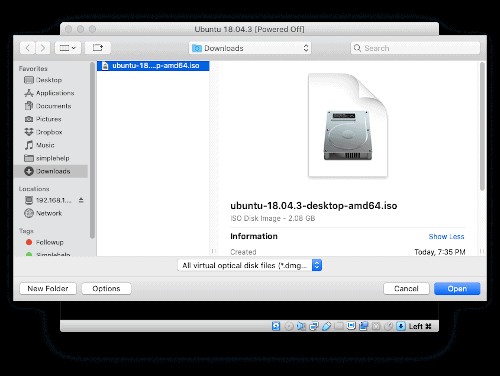Image resolution: width=500 pixels, height=376 pixels.
Task: Click the Today, 7:35 PM created value
Action: [440, 252]
